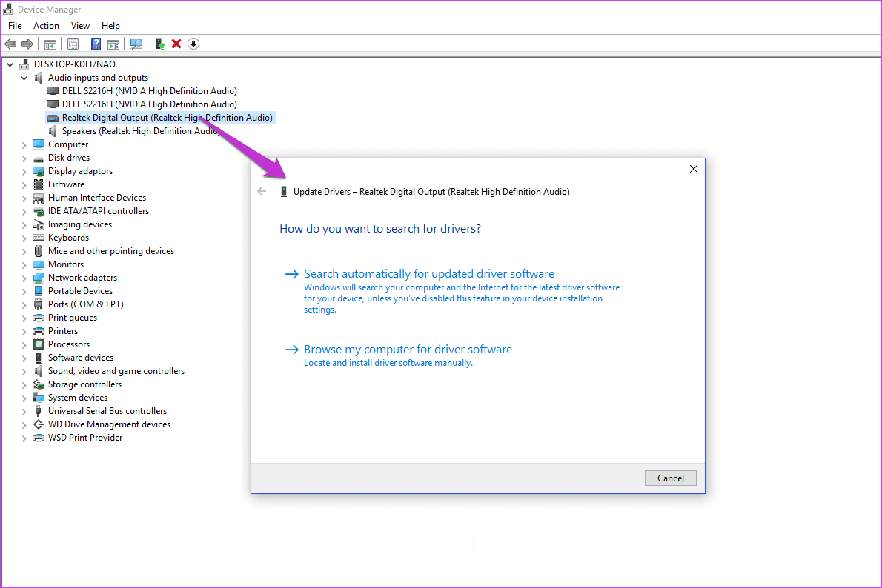Click the Device Manager title bar icon
Viewport: 882px width, 588px height.
(8, 9)
